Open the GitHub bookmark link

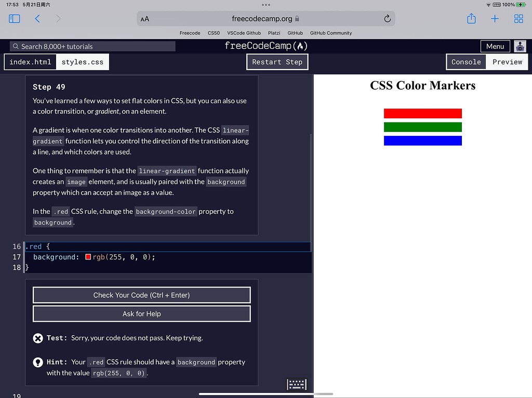pyautogui.click(x=295, y=33)
